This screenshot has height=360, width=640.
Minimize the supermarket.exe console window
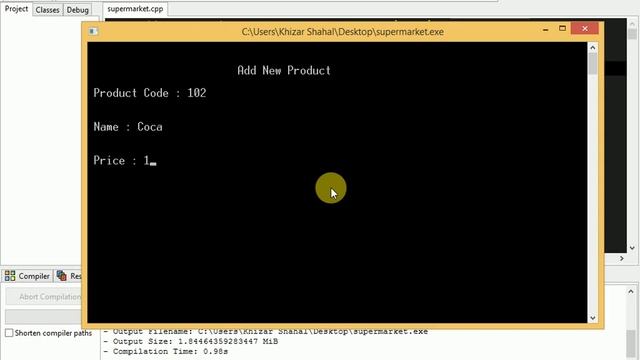(x=545, y=29)
